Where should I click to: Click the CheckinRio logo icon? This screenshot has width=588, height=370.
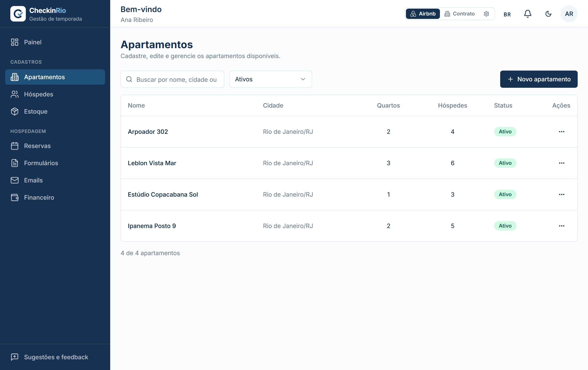click(x=18, y=14)
